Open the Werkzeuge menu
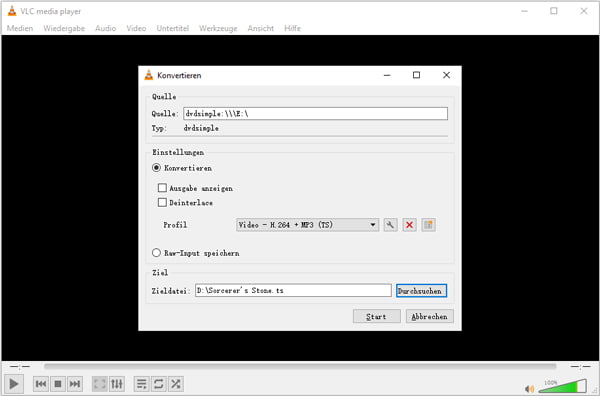600x396 pixels. coord(218,28)
